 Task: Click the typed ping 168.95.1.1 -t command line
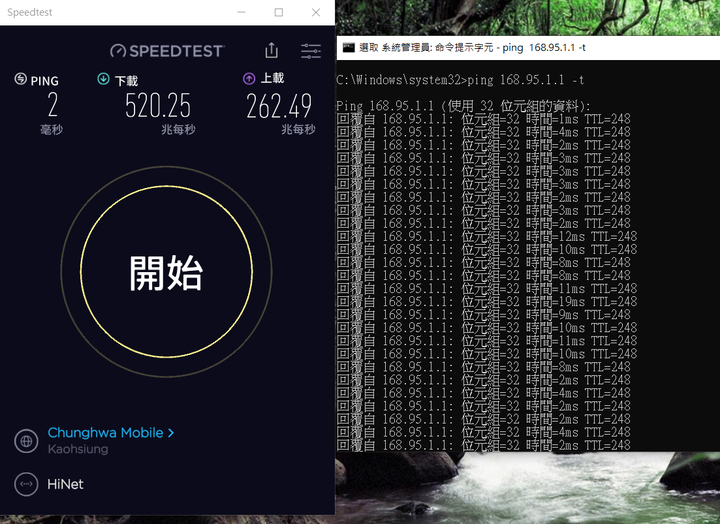click(460, 80)
